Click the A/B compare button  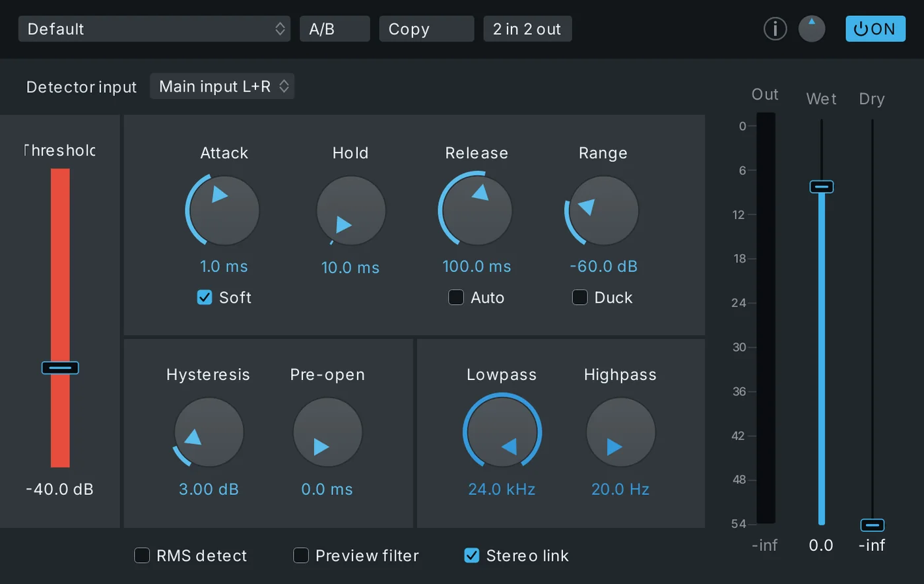335,29
